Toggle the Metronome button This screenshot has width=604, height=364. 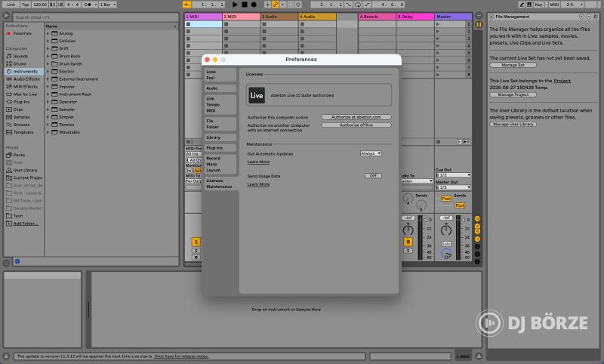point(88,5)
